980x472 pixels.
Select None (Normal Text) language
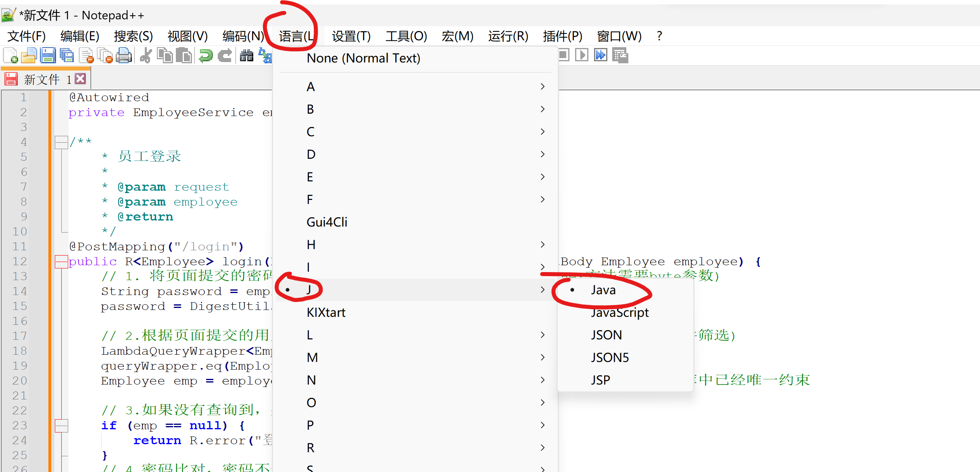[363, 58]
